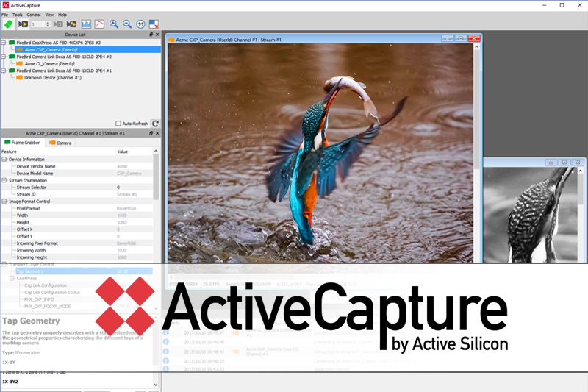Refresh the device list
The width and height of the screenshot is (588, 392).
[x=155, y=124]
